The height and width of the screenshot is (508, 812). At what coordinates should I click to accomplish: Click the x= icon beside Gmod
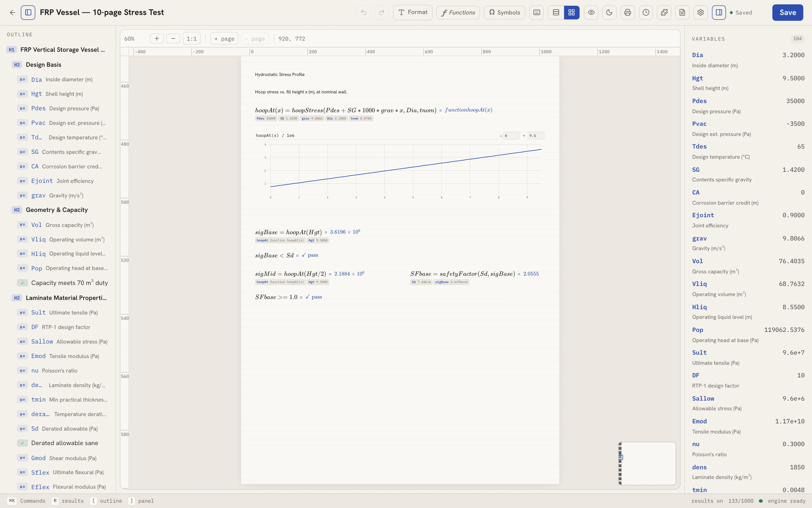point(22,458)
